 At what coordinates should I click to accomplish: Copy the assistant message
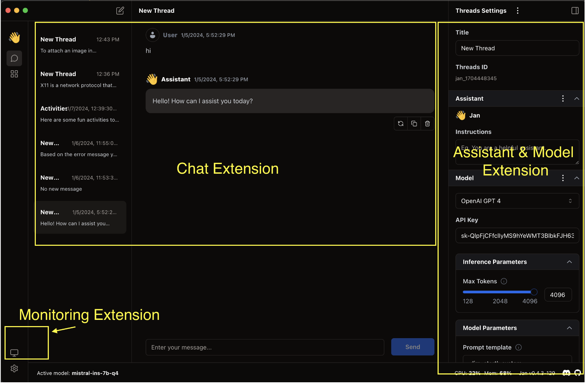(414, 124)
